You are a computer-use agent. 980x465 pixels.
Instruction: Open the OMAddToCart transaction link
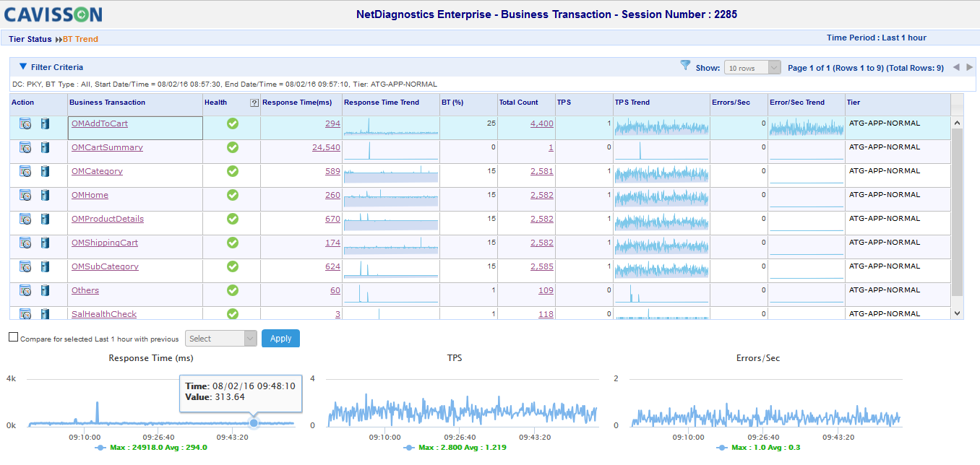[100, 123]
